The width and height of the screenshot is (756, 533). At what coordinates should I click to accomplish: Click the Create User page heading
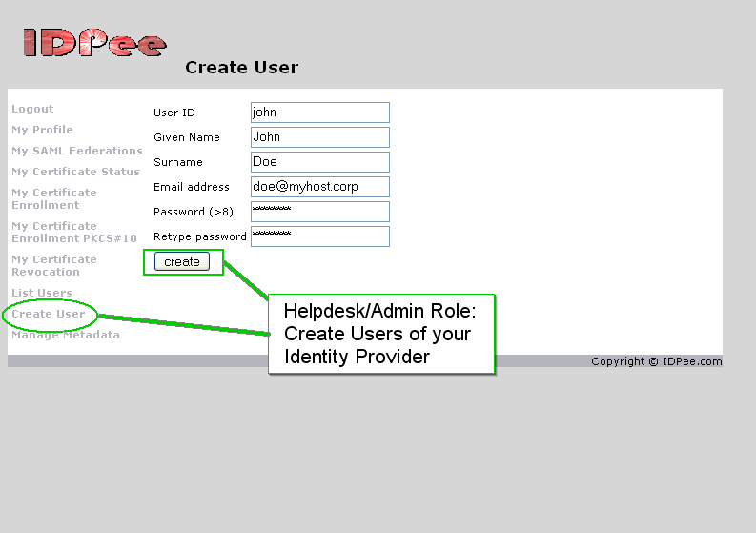[241, 68]
